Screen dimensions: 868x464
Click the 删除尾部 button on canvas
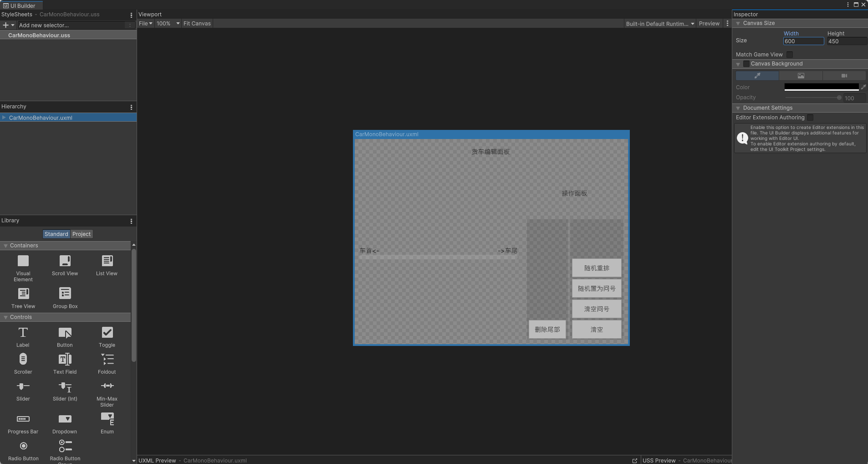click(x=547, y=330)
